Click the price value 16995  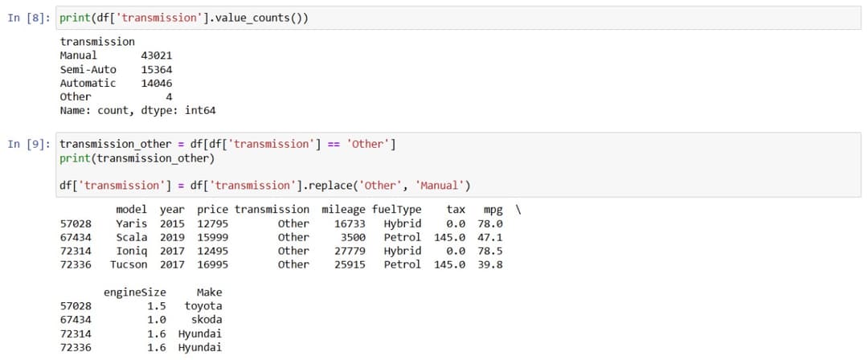pos(212,264)
